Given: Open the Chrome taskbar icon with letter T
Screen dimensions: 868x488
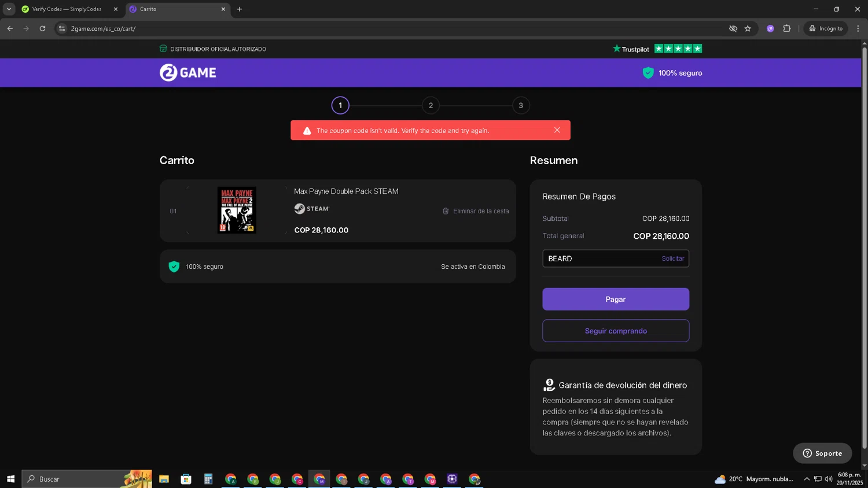Looking at the screenshot, I should click(x=408, y=479).
